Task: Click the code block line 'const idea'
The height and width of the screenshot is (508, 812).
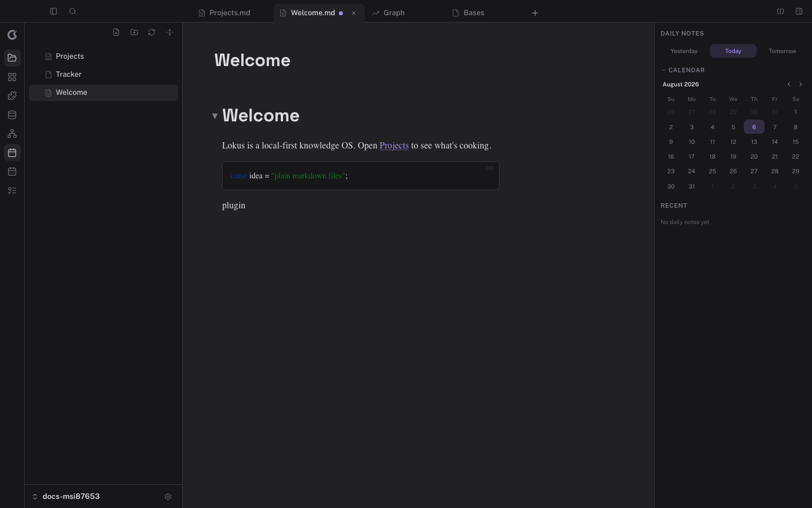Action: [x=289, y=176]
